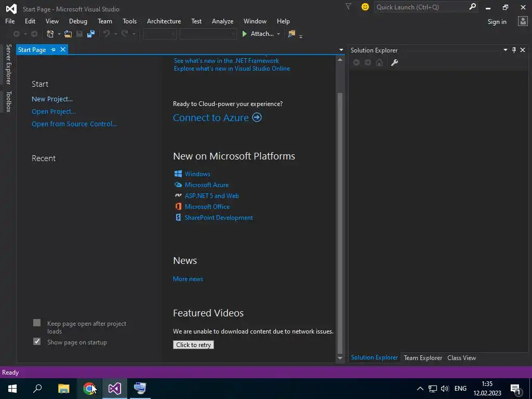The width and height of the screenshot is (532, 399).
Task: Click the Navigate Backward toolbar icon
Action: [x=16, y=34]
